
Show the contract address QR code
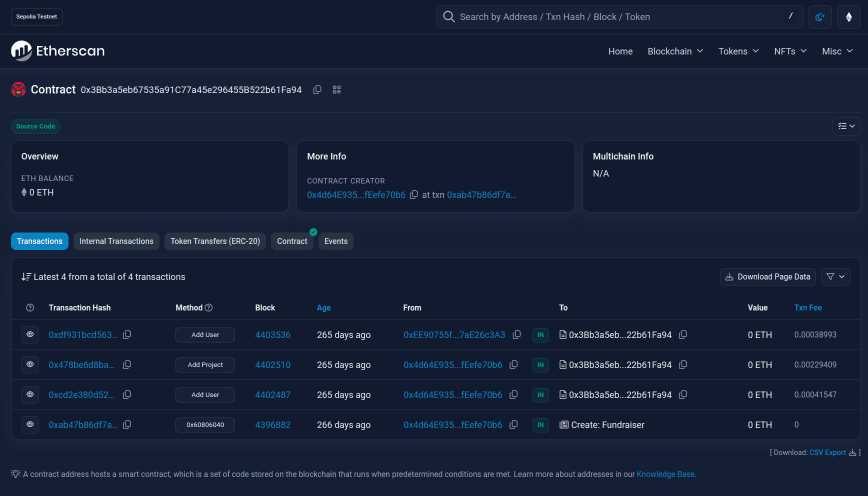point(336,89)
